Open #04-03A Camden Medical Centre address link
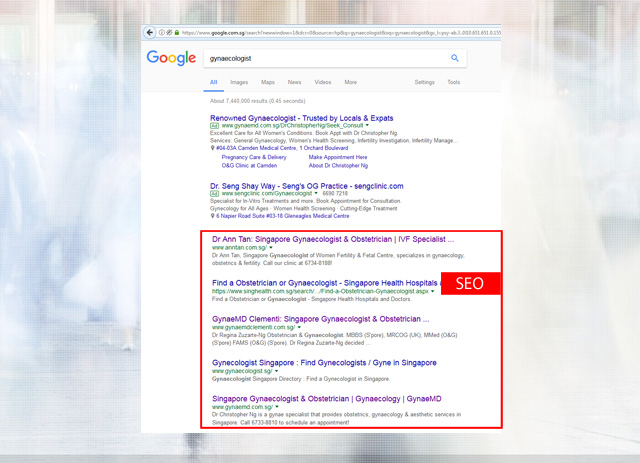This screenshot has width=640, height=463. point(282,148)
